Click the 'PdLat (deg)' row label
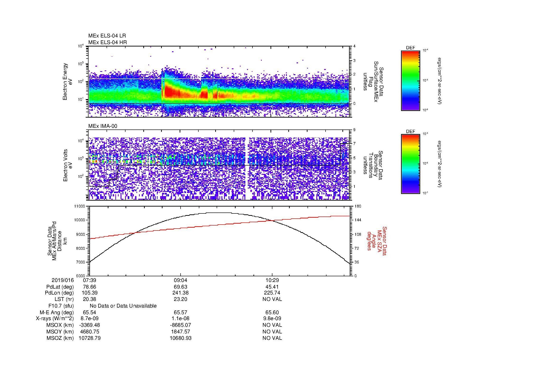This screenshot has width=555, height=392. coord(60,287)
